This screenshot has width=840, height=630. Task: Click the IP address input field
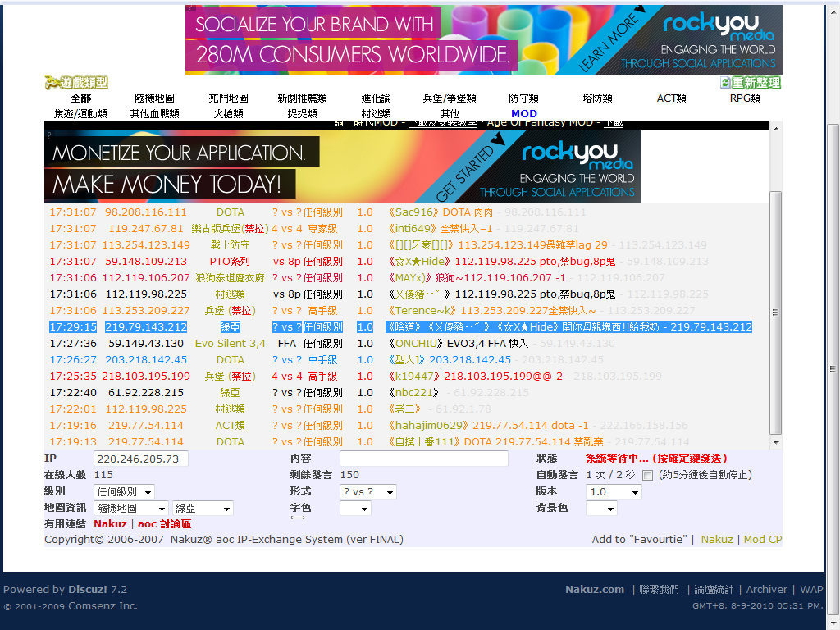[x=141, y=459]
